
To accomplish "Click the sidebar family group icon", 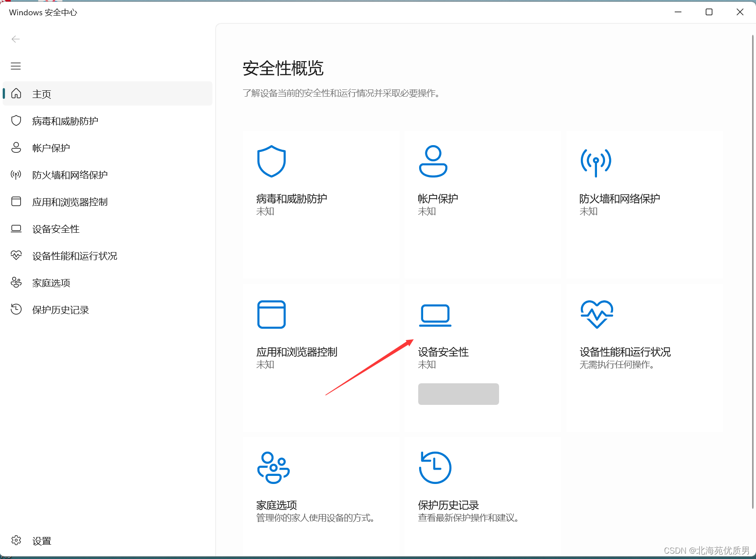I will [16, 282].
